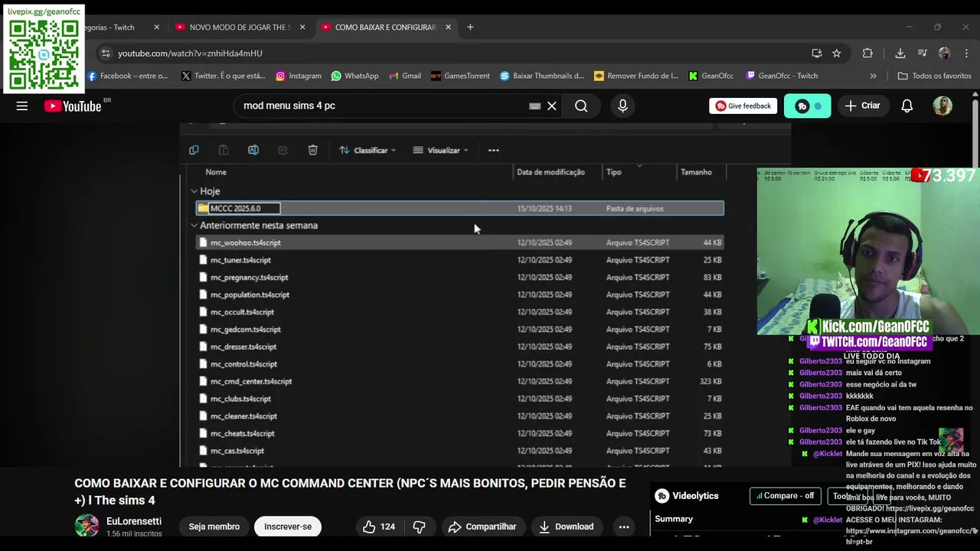The width and height of the screenshot is (980, 551).
Task: Click the Download button
Action: tap(567, 527)
